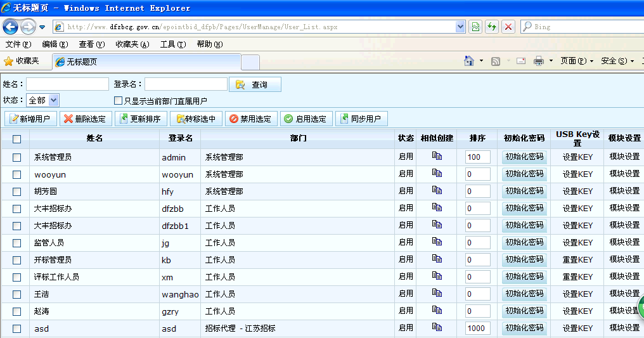Click the 相似创建 copy icon for jg
The width and height of the screenshot is (644, 338).
(437, 242)
